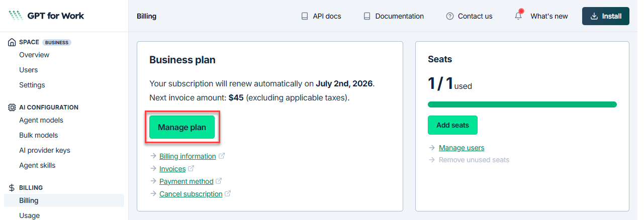Open the notifications bell icon
This screenshot has height=220, width=644.
coord(518,16)
